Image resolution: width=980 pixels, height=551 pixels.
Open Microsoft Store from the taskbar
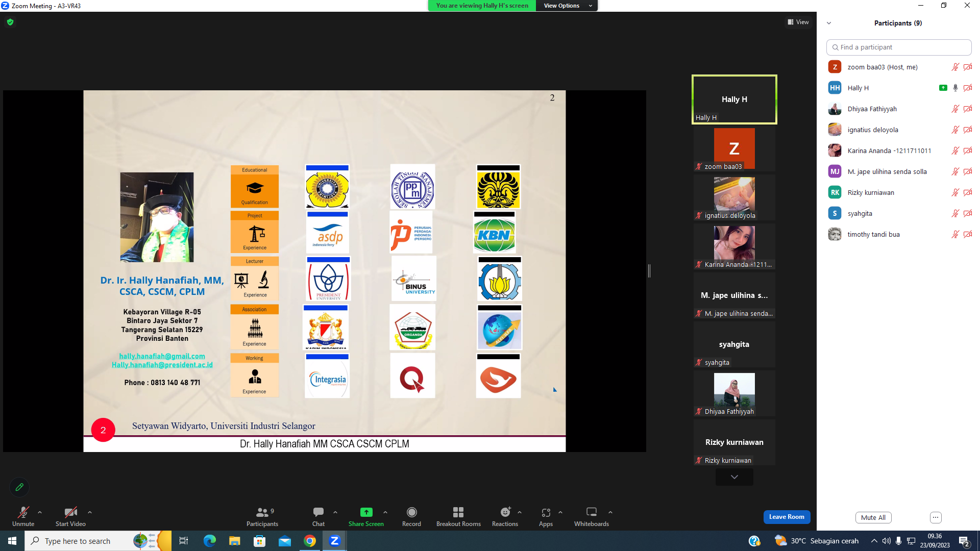coord(260,541)
